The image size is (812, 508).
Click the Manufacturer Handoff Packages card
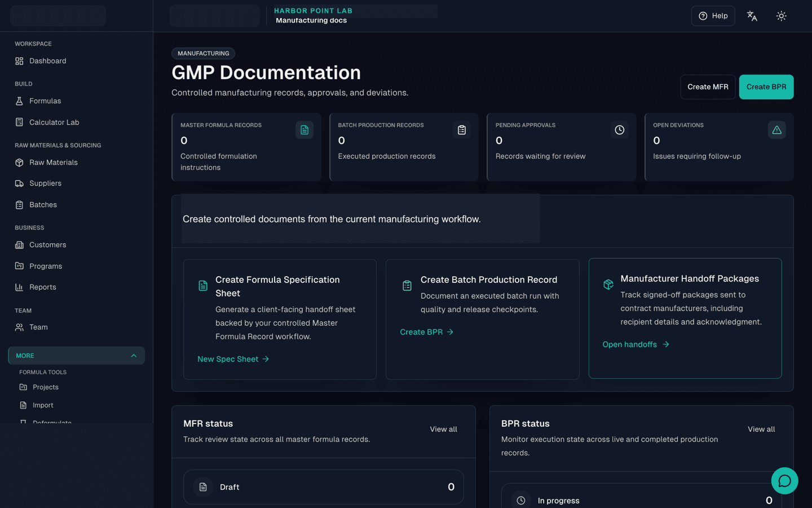coord(685,318)
